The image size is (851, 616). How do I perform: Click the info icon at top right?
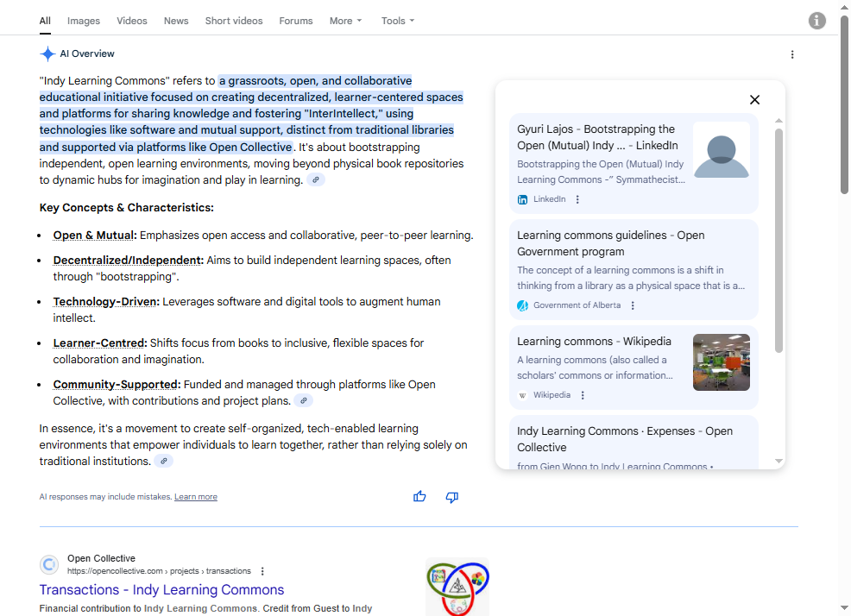(x=816, y=21)
